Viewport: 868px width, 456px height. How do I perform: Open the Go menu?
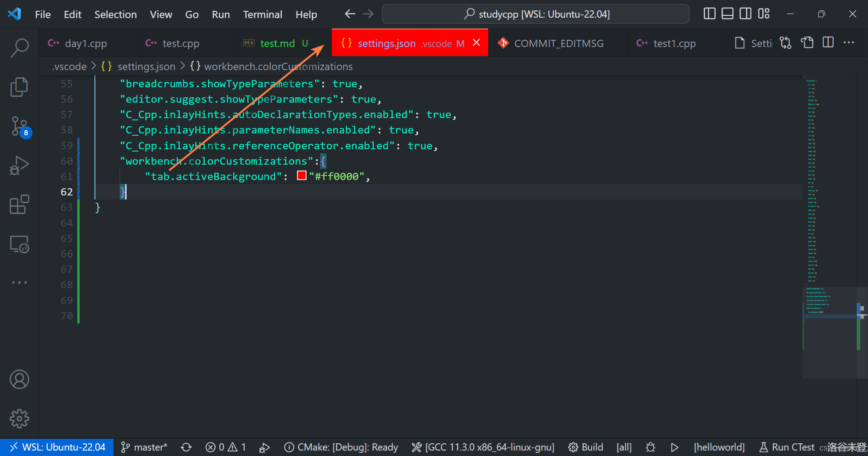pyautogui.click(x=192, y=14)
